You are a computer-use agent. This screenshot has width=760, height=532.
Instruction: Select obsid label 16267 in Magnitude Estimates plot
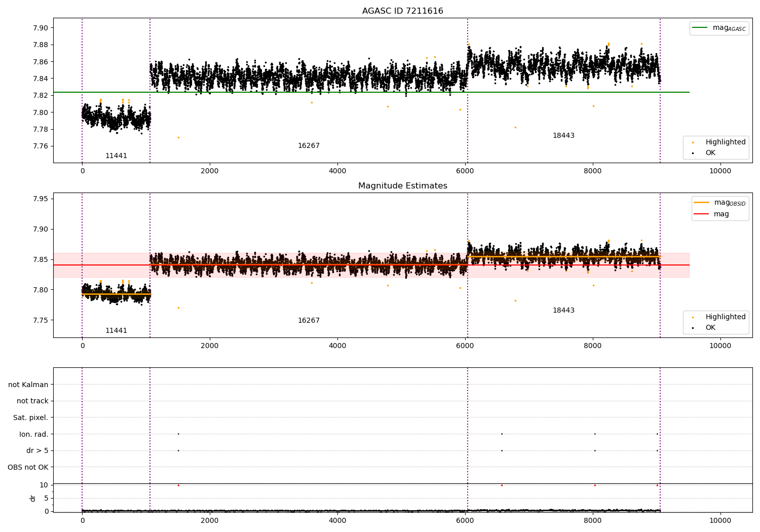[309, 321]
